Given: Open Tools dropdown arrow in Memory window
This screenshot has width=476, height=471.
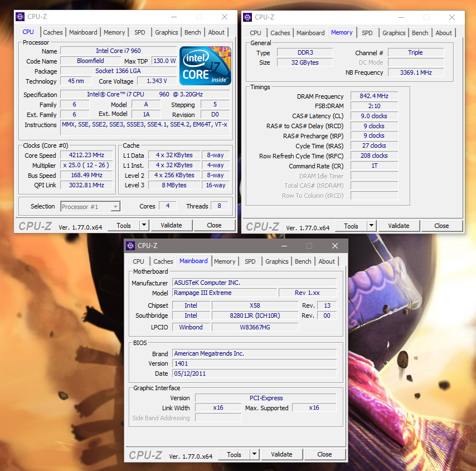Looking at the screenshot, I should click(x=372, y=226).
